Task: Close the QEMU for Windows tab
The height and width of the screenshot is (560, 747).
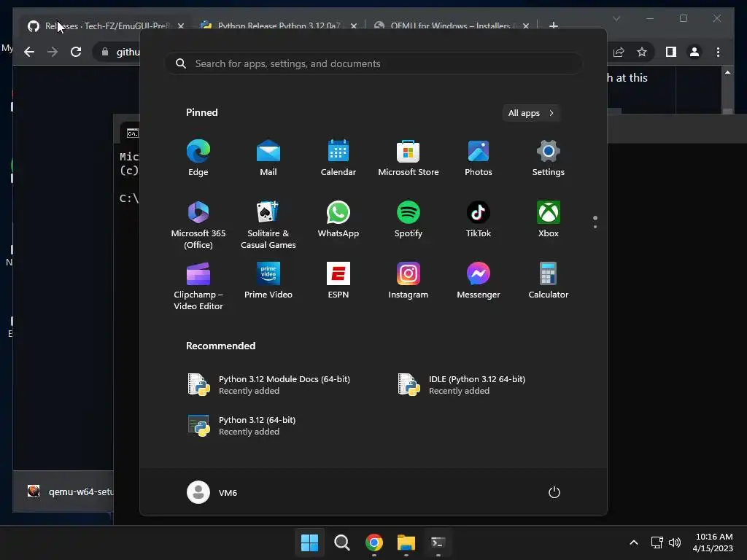Action: 526,26
